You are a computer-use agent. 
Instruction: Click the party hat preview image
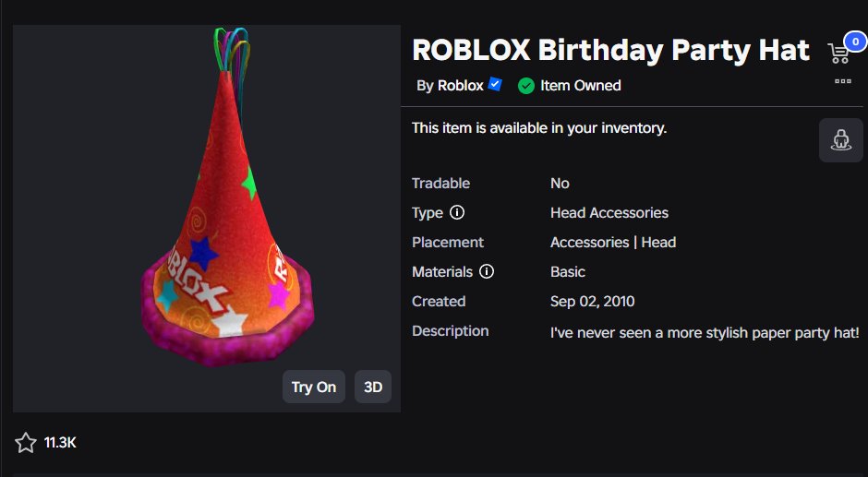[x=207, y=218]
